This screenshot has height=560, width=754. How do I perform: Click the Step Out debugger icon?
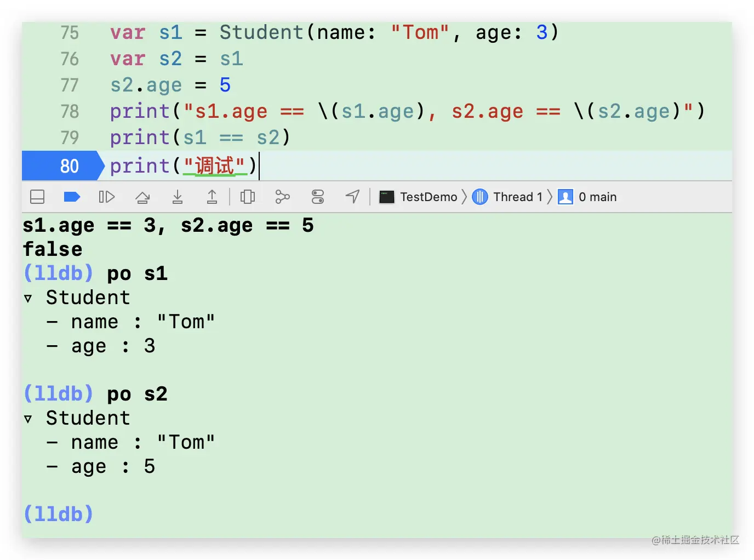tap(212, 197)
